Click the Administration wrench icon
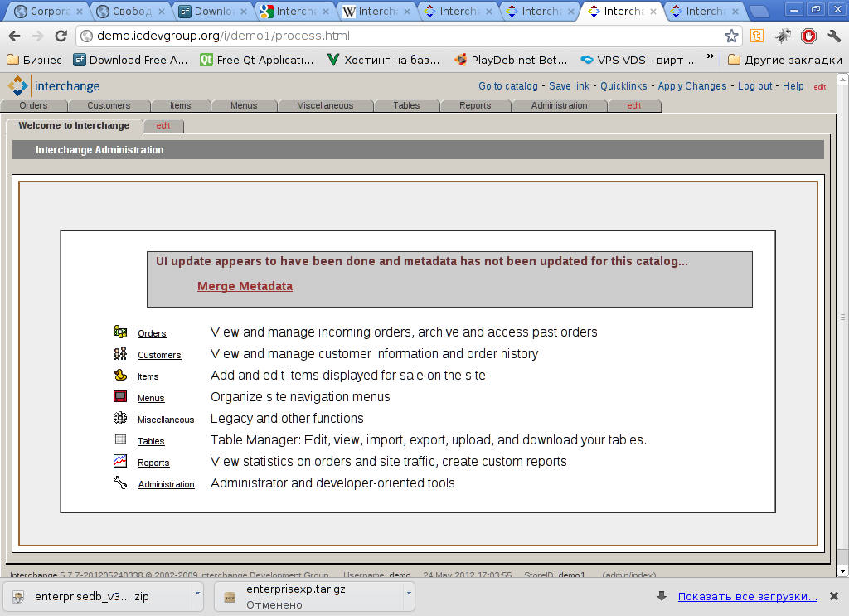Image resolution: width=849 pixels, height=616 pixels. click(x=120, y=483)
